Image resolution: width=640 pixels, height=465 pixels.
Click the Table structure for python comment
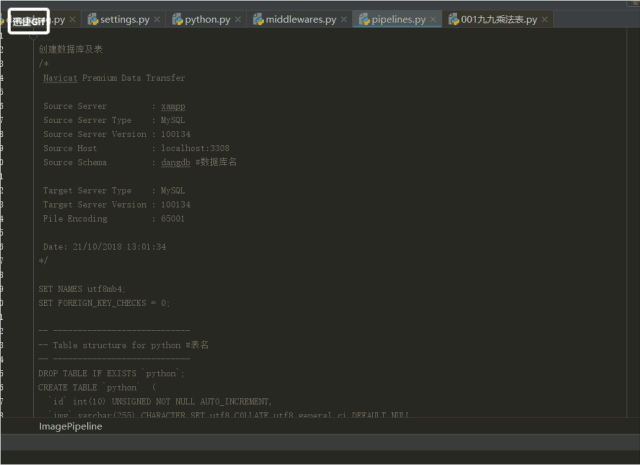coord(123,345)
